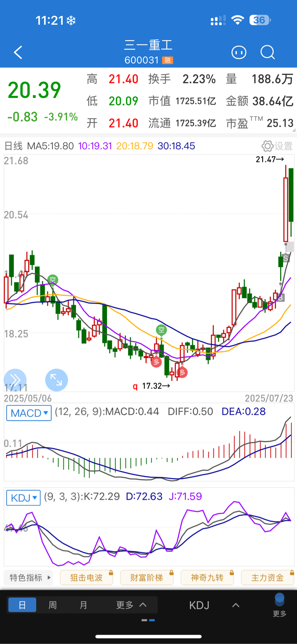Tap the DEA:0.28 value
Viewport: 297px width, 644px height.
[244, 411]
